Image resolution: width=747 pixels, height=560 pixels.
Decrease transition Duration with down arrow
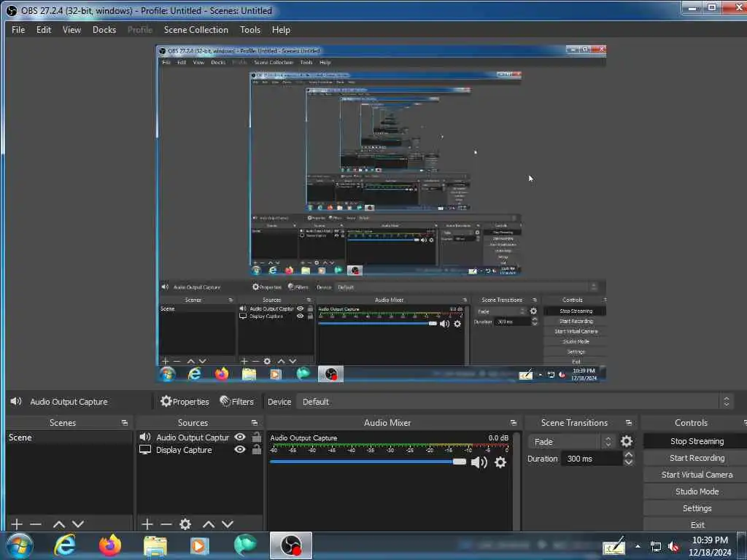click(628, 462)
